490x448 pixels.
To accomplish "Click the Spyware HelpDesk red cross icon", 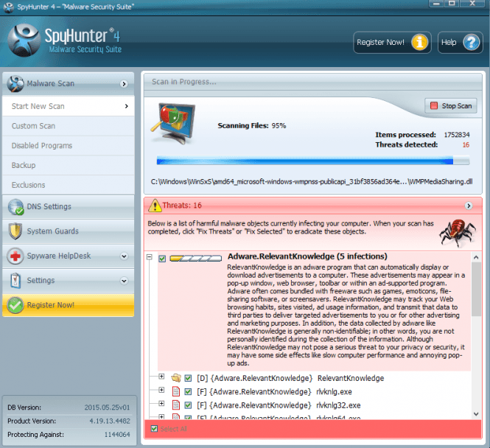I will point(15,256).
